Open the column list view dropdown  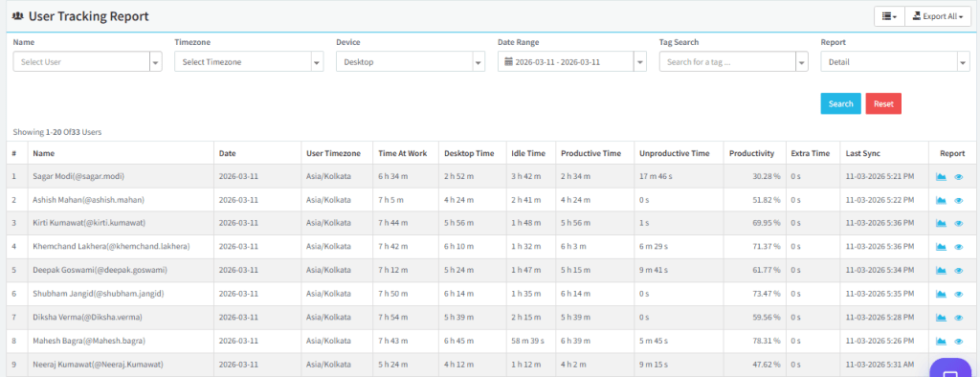[889, 17]
